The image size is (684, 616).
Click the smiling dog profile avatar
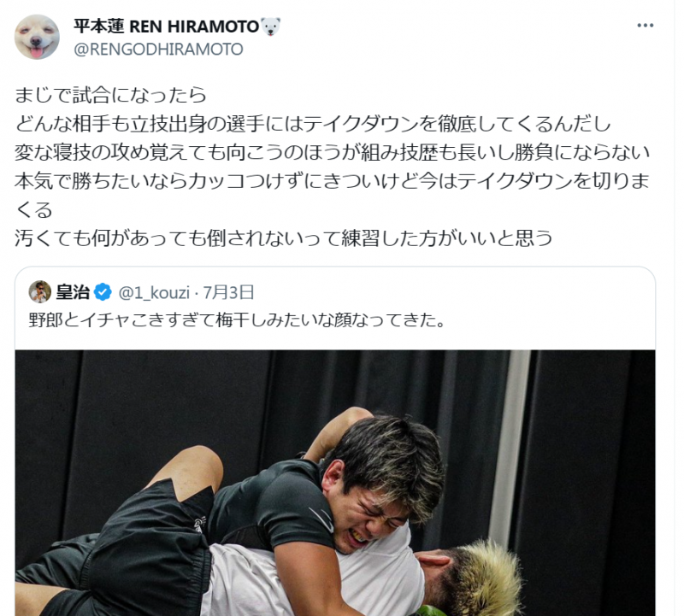pyautogui.click(x=37, y=37)
